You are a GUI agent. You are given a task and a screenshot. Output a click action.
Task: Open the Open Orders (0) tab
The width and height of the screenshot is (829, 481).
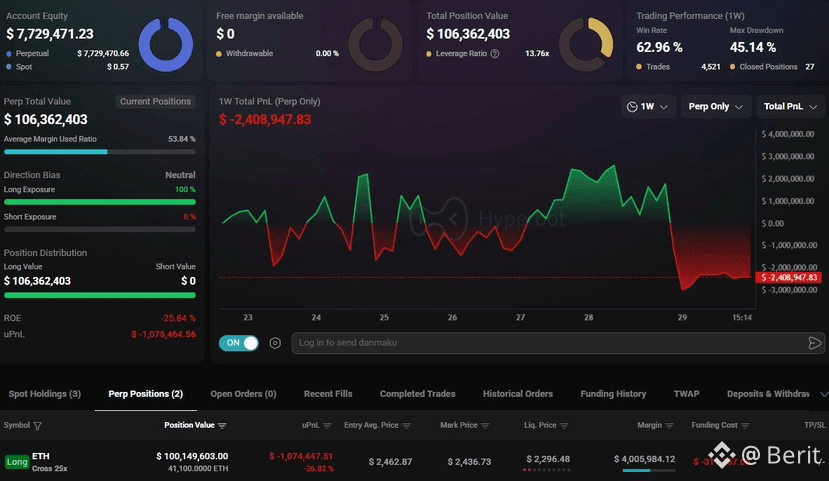[x=243, y=394]
